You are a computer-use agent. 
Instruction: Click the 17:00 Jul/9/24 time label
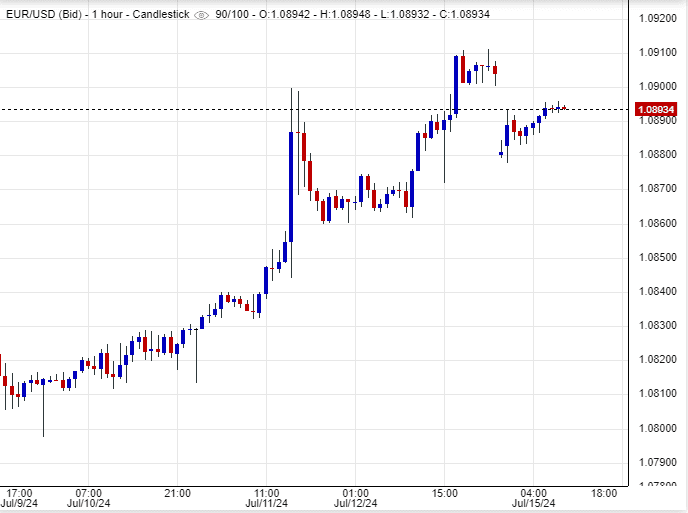[x=19, y=498]
